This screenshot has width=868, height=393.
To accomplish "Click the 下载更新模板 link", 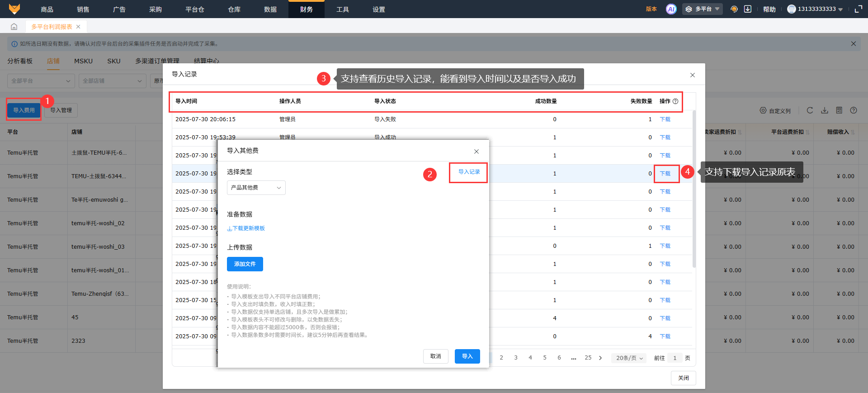I will [x=246, y=228].
